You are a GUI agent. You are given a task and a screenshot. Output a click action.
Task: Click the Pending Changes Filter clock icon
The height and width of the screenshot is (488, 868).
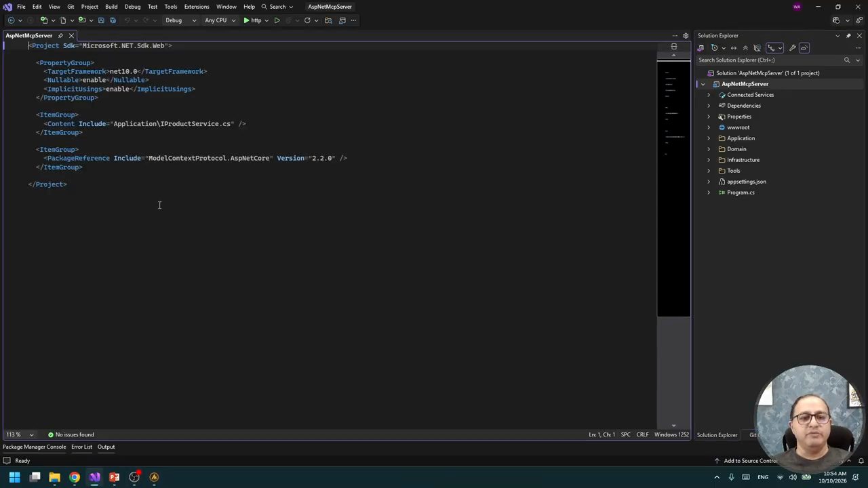point(714,47)
